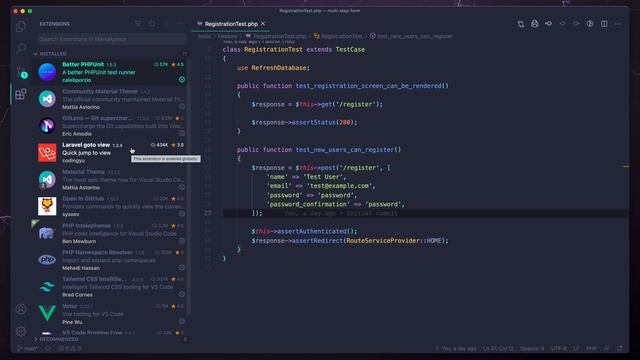Click the feedback icon in status bar
Viewport: 640px width, 360px height.
click(x=607, y=348)
